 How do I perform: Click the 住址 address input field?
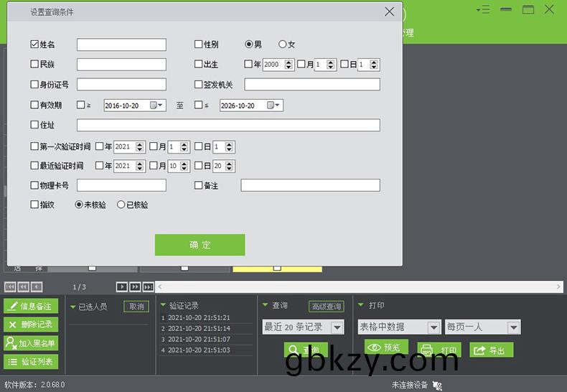point(228,126)
